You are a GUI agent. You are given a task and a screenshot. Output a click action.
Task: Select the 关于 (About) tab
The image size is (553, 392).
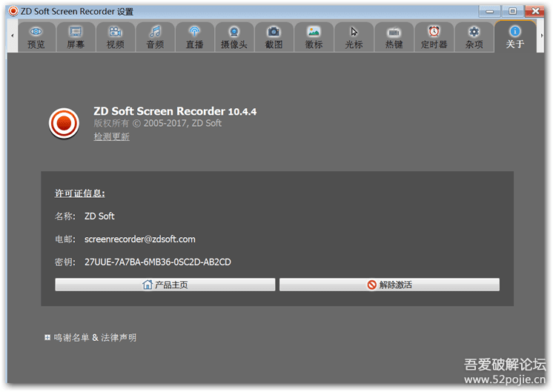515,36
